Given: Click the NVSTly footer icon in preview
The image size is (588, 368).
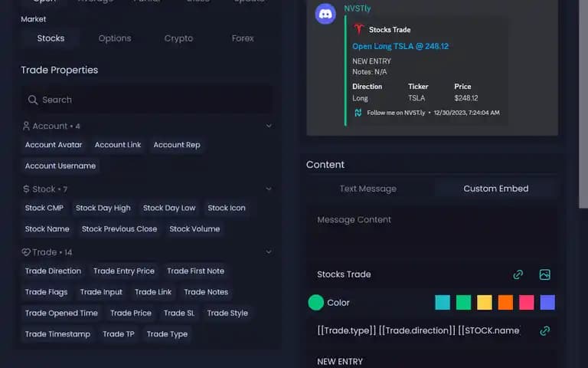Looking at the screenshot, I should point(358,113).
